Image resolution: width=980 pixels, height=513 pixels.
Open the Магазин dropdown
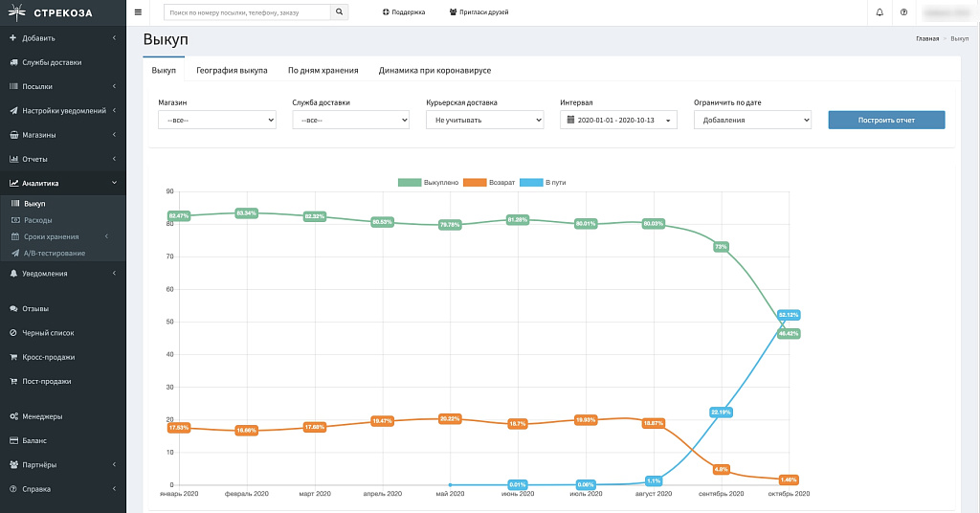[216, 121]
